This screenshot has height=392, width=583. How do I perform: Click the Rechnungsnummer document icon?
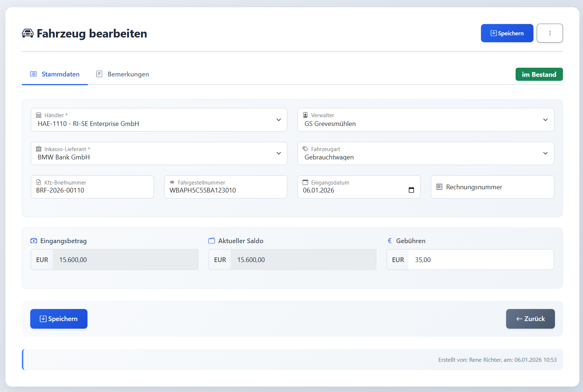coord(439,187)
